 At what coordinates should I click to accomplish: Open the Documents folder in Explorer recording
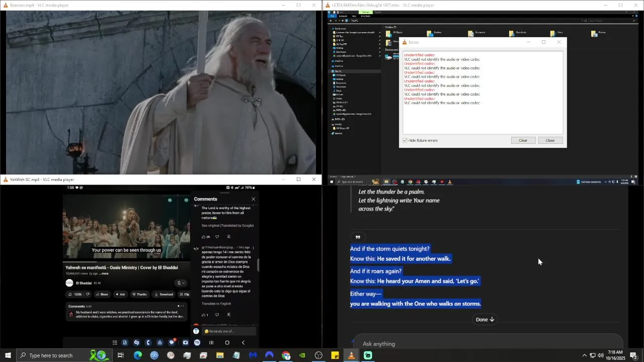tap(476, 33)
